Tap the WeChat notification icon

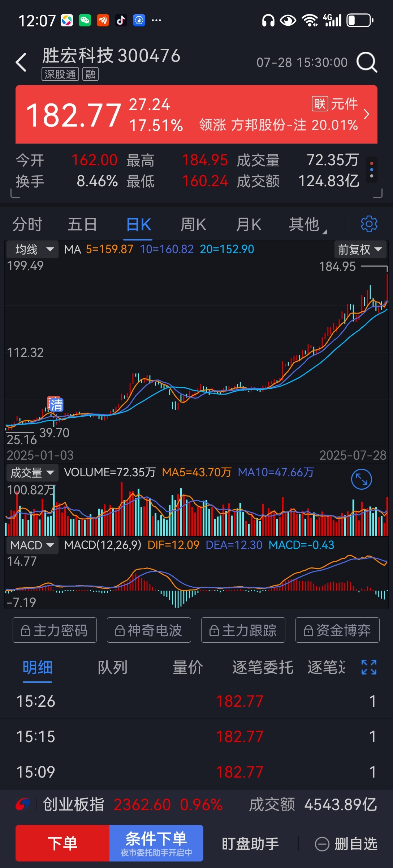pyautogui.click(x=85, y=21)
